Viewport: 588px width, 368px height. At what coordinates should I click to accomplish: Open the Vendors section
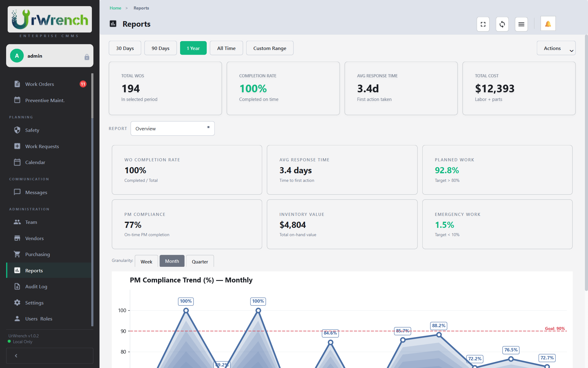[x=34, y=238]
